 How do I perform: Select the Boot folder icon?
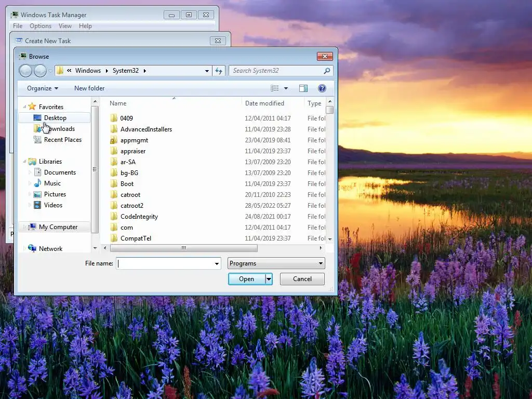coord(114,183)
